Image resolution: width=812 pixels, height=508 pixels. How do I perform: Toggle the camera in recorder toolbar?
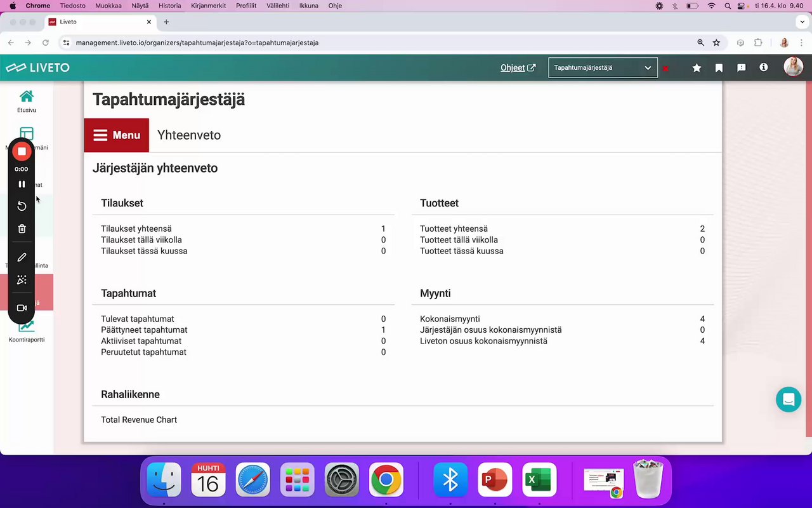[x=22, y=308]
